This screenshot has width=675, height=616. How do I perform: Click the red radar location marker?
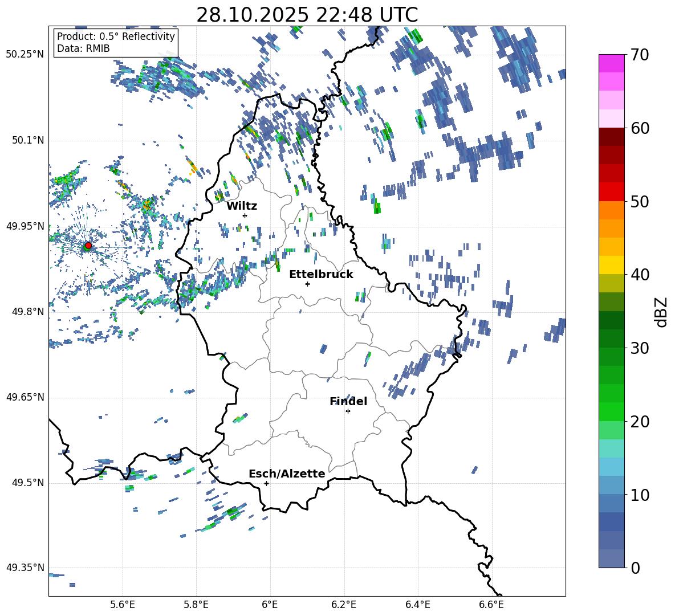pos(88,246)
